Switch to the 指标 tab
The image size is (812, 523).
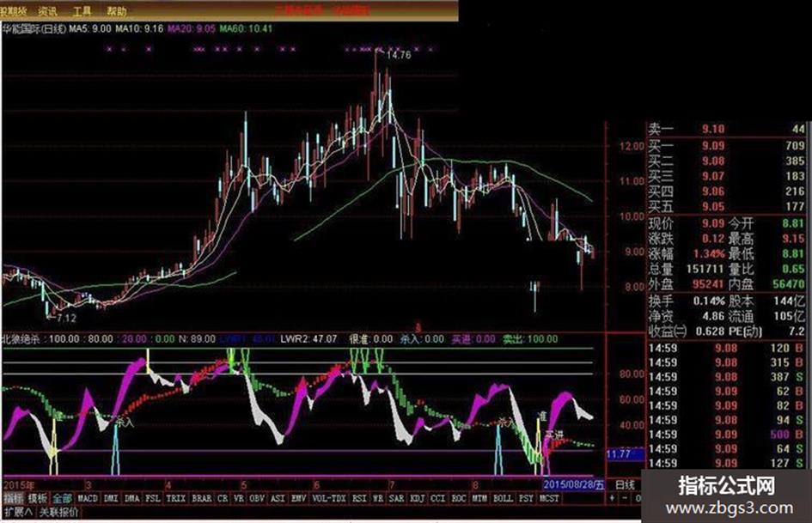13,498
